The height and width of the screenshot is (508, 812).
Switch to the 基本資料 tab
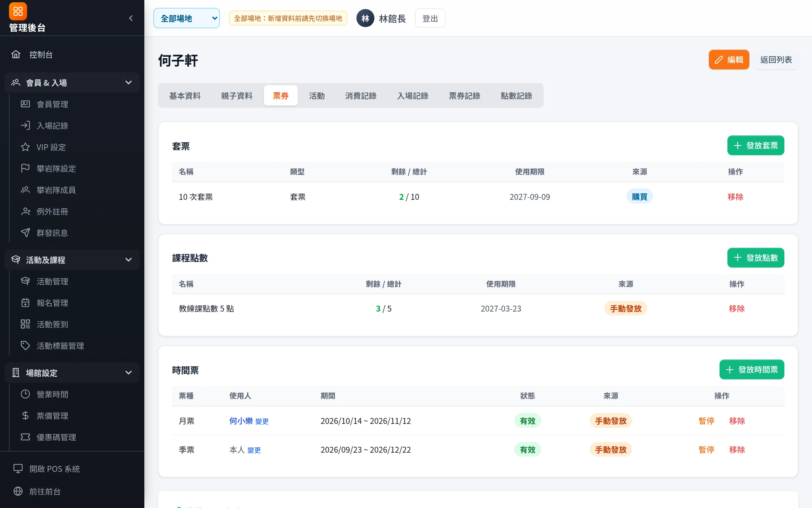point(185,96)
